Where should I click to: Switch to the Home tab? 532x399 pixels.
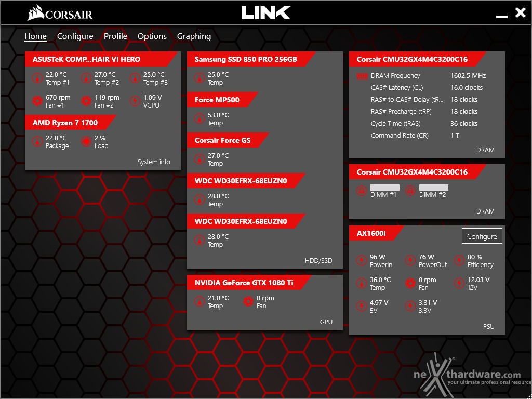point(35,36)
